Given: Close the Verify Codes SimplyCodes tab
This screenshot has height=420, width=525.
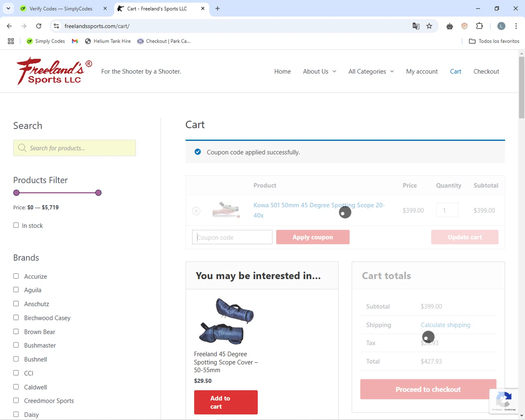Looking at the screenshot, I should coord(105,8).
